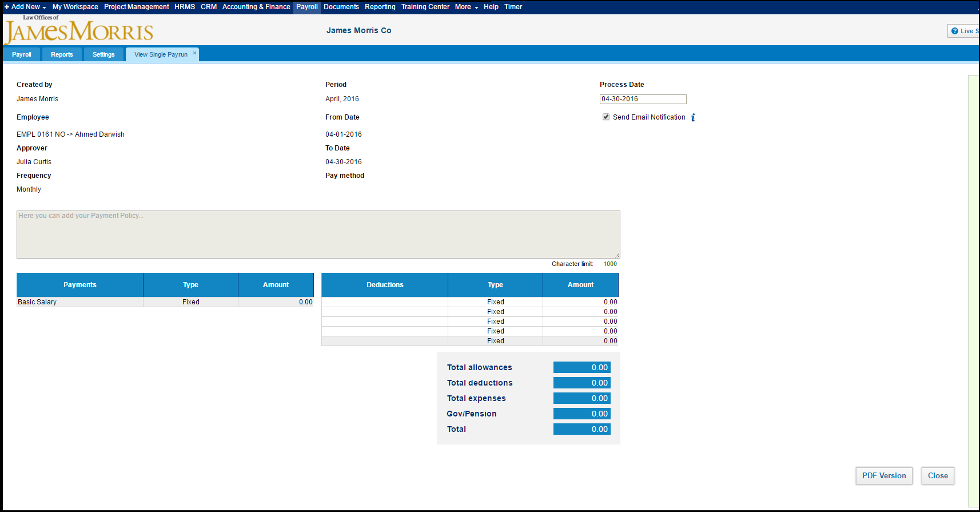
Task: Click the Type header in Deductions table
Action: tap(495, 285)
